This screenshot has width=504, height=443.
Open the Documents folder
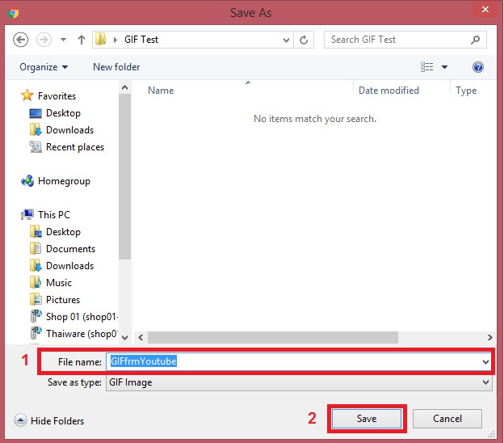coord(71,249)
